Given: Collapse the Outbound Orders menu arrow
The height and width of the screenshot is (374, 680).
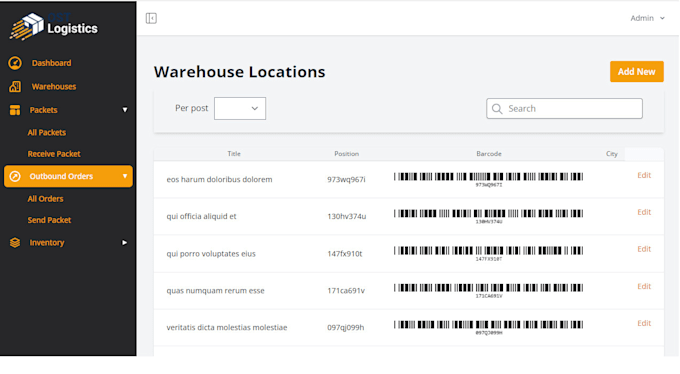Looking at the screenshot, I should [125, 176].
